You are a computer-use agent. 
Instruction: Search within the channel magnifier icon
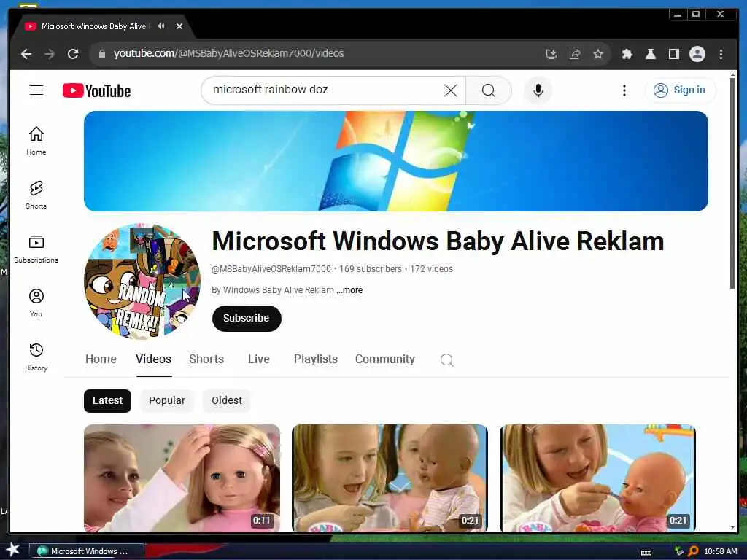point(447,360)
